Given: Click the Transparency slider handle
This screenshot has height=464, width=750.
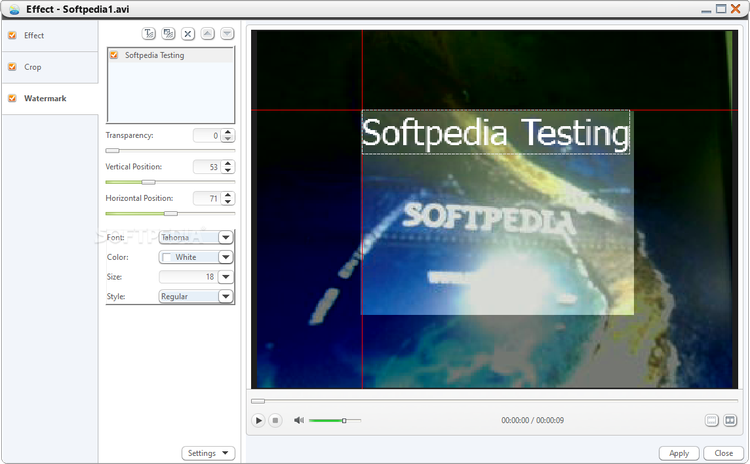Looking at the screenshot, I should 112,151.
